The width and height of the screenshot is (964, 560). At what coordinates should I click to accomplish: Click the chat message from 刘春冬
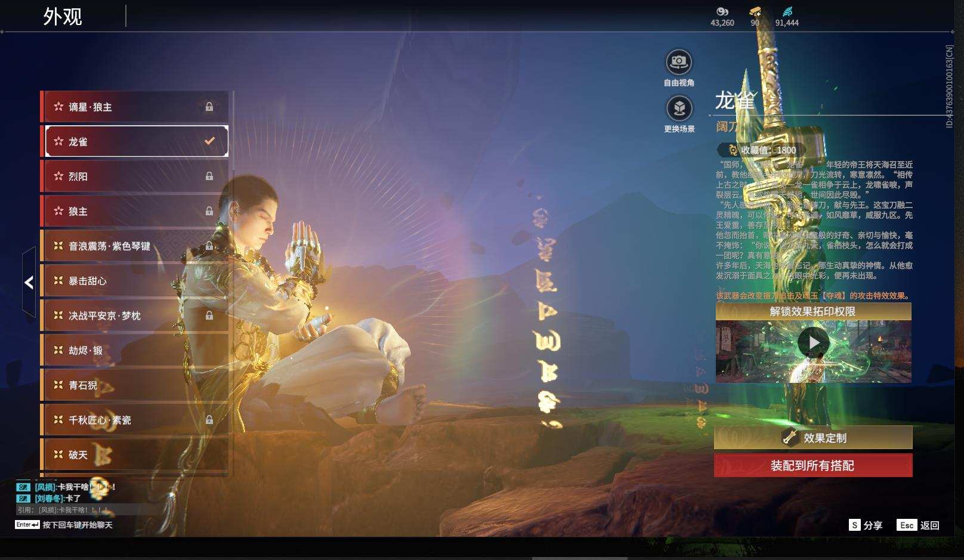pos(57,498)
